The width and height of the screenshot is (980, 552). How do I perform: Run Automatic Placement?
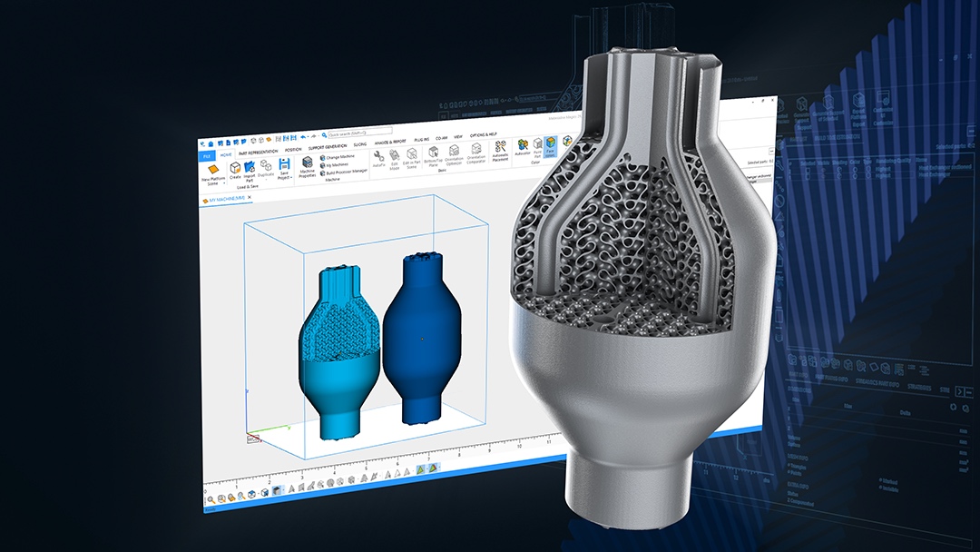[x=500, y=147]
